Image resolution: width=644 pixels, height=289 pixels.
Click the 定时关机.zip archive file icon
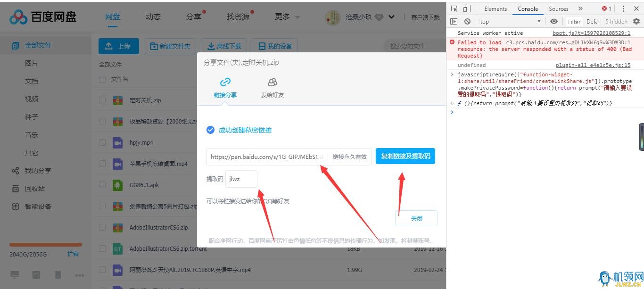pos(117,100)
